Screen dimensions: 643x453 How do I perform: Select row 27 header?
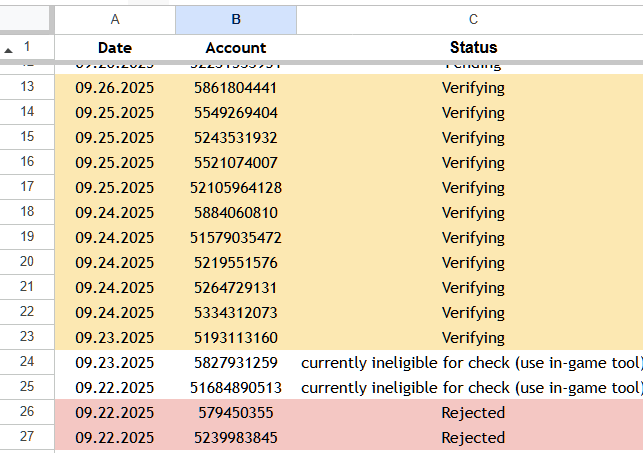point(27,437)
